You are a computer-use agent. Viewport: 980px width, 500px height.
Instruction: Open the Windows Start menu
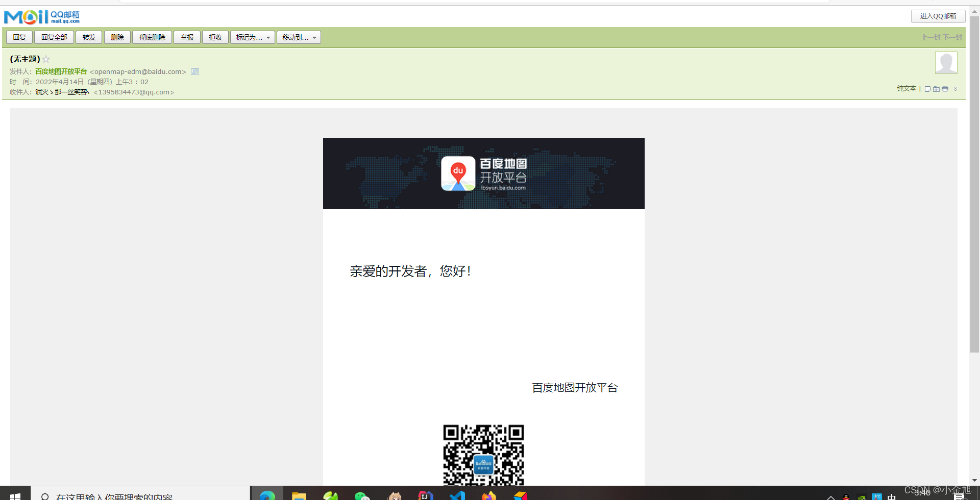(15, 495)
